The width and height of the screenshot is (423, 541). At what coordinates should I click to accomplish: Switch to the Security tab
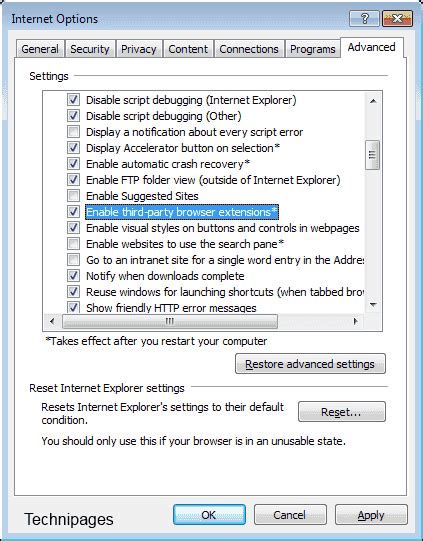click(x=90, y=49)
